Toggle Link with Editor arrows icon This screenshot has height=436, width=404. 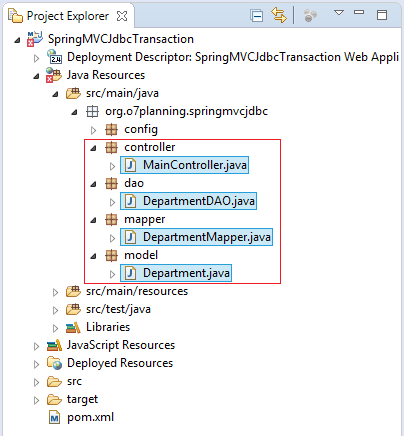pos(279,15)
